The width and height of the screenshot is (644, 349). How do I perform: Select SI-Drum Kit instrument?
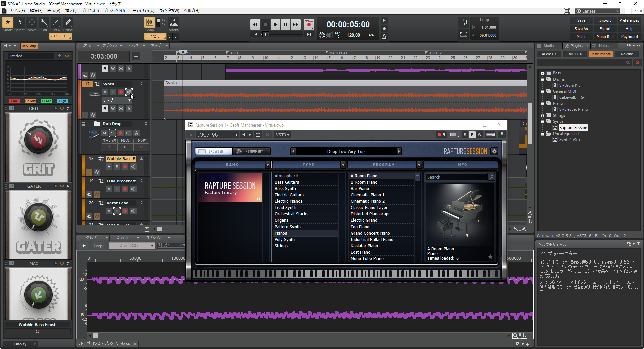pos(569,85)
